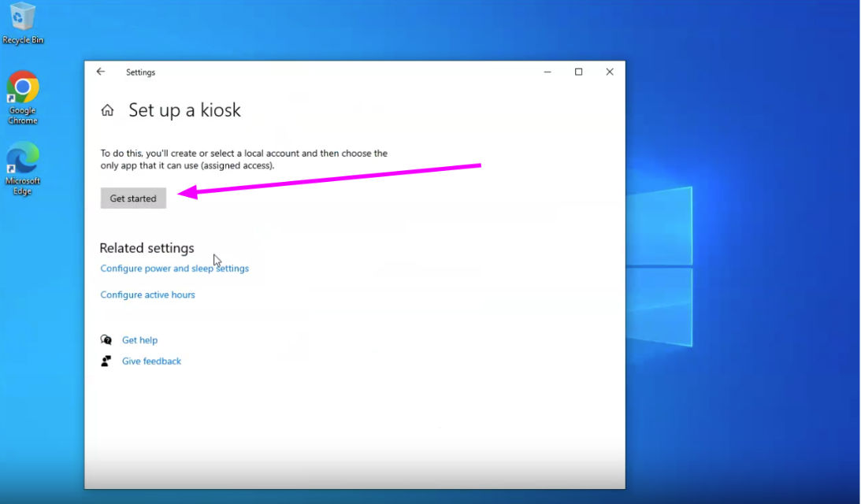The height and width of the screenshot is (504, 861).
Task: Click the Set up a kiosk heading
Action: point(184,110)
